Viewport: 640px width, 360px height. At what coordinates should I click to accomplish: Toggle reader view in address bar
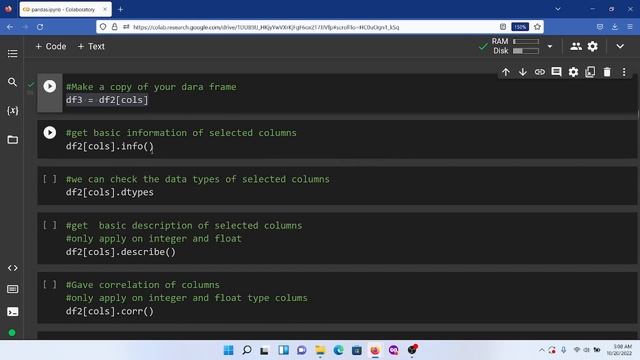click(x=503, y=27)
